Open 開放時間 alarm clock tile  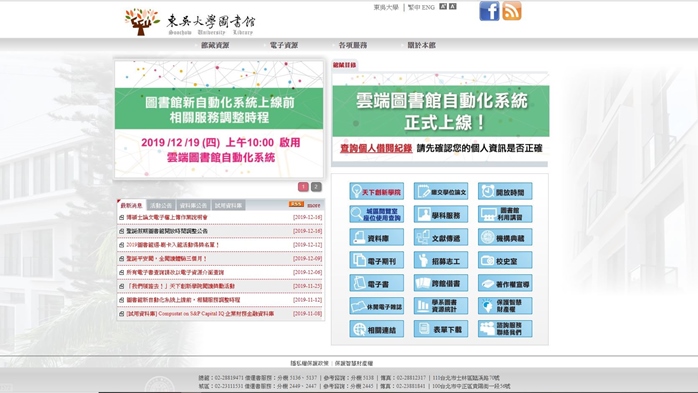point(505,191)
